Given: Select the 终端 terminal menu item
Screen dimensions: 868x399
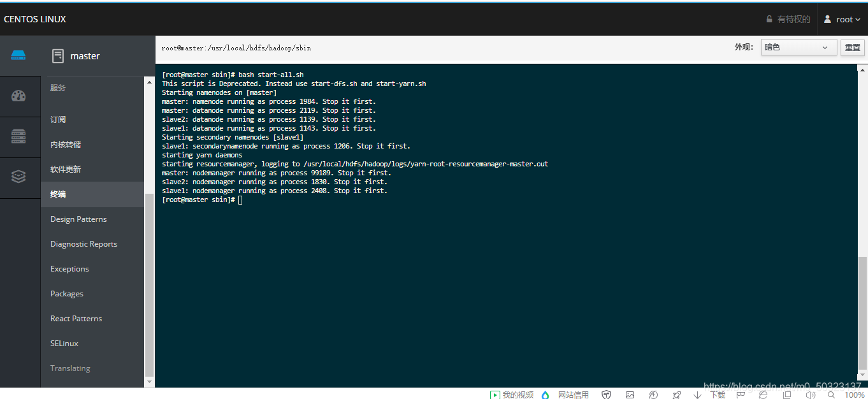Looking at the screenshot, I should click(x=92, y=194).
